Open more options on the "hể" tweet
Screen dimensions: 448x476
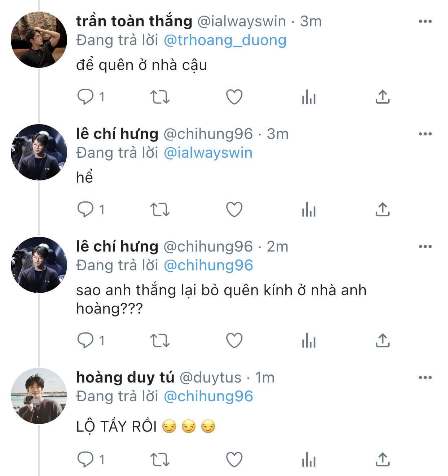[425, 134]
